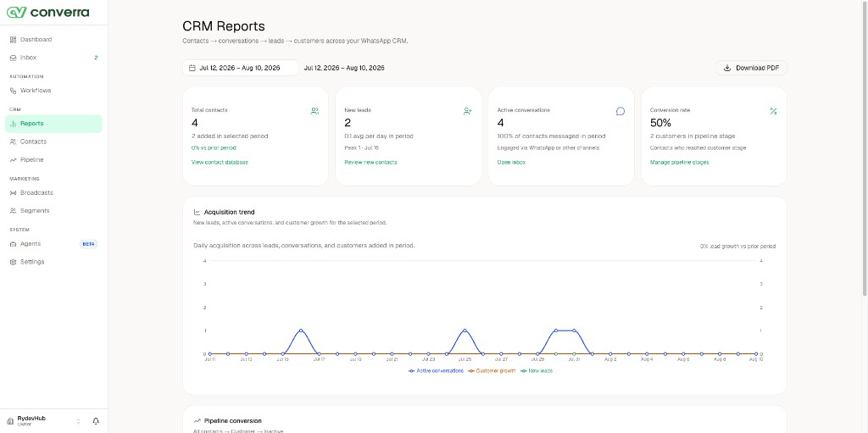This screenshot has width=868, height=433.
Task: Open Settings in the sidebar
Action: click(53, 261)
